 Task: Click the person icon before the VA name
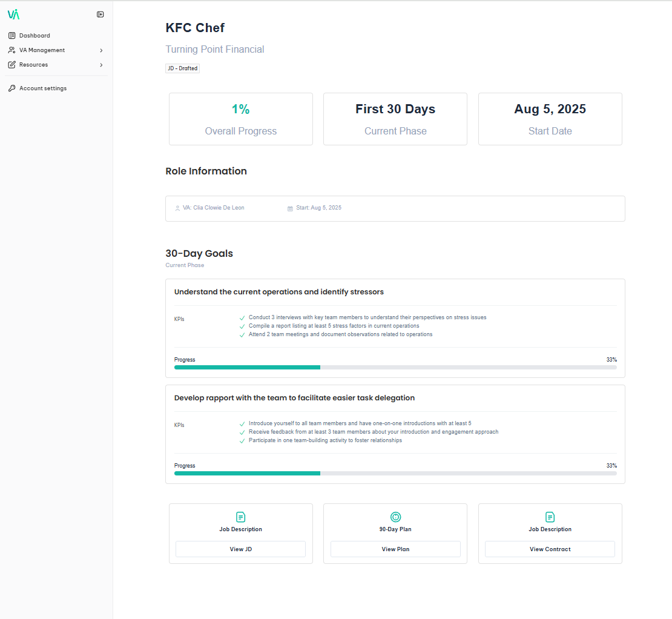point(177,207)
